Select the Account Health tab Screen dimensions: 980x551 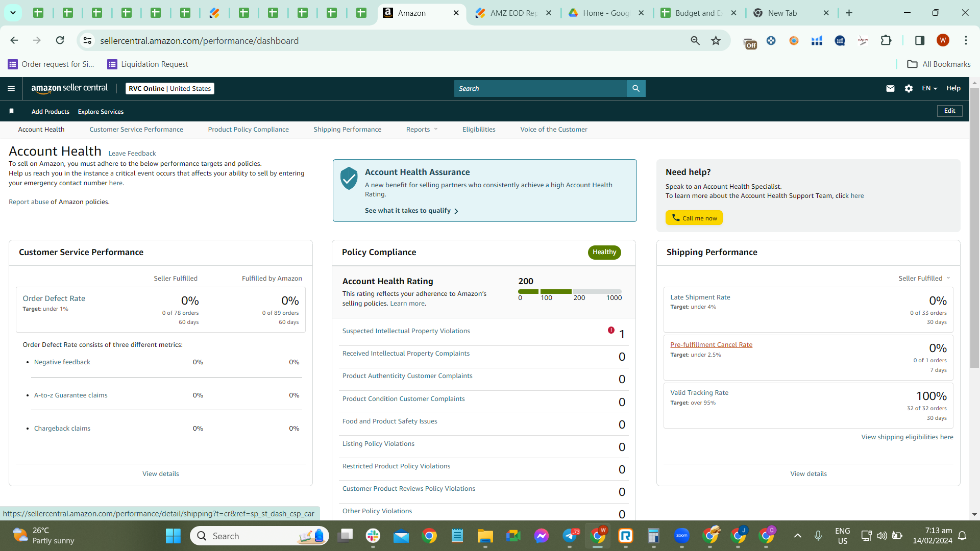pos(41,130)
